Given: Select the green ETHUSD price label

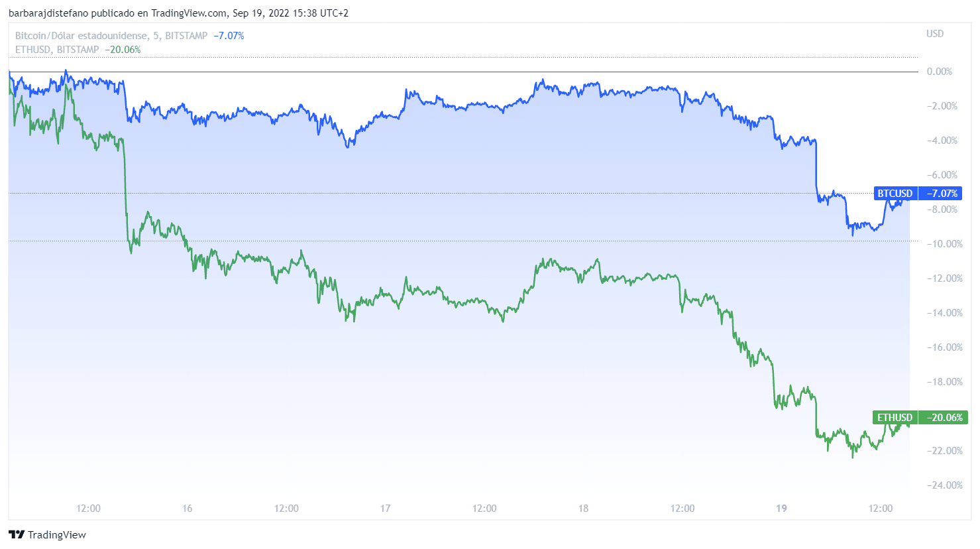Looking at the screenshot, I should (x=895, y=418).
